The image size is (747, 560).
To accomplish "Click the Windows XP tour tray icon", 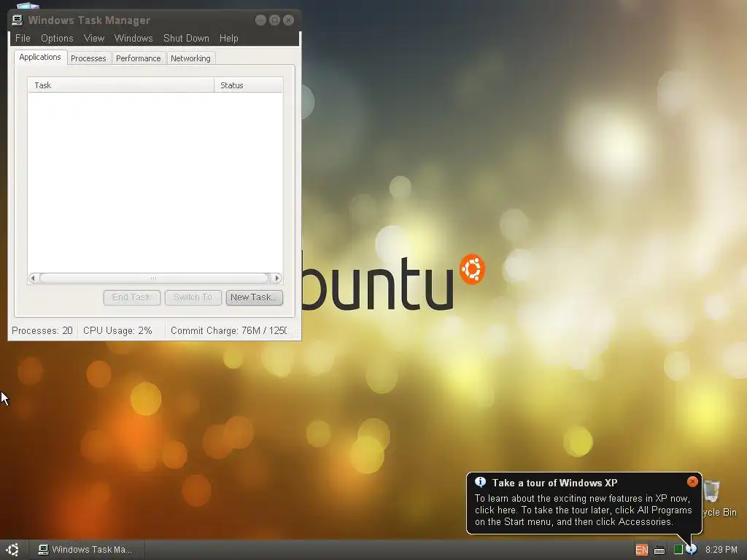I will pyautogui.click(x=692, y=550).
